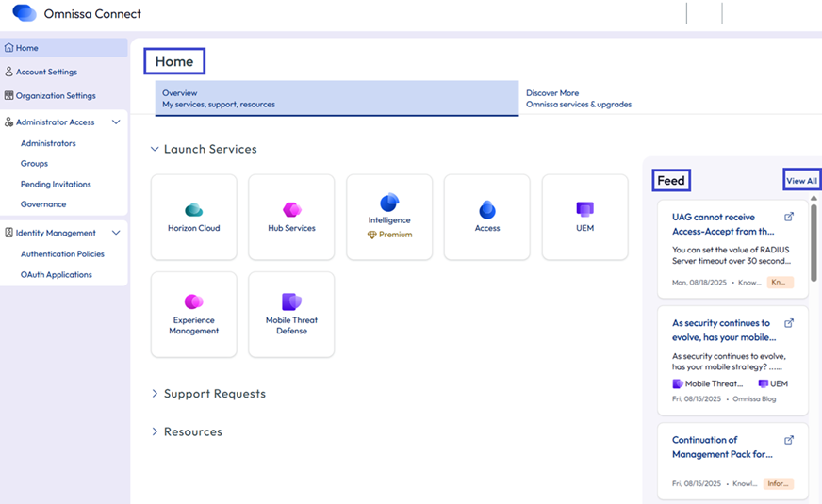Open 'Continuation of Management Pack' external link icon

tap(789, 440)
